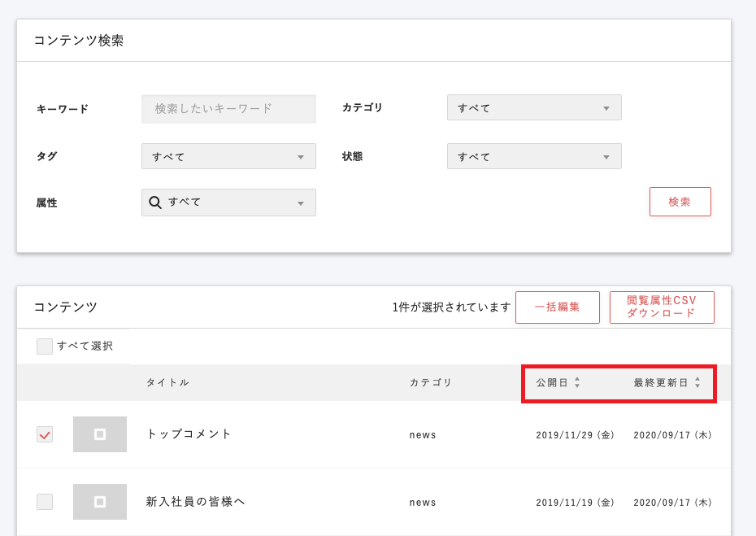756x536 pixels.
Task: Expand the 状態 dropdown
Action: 534,156
